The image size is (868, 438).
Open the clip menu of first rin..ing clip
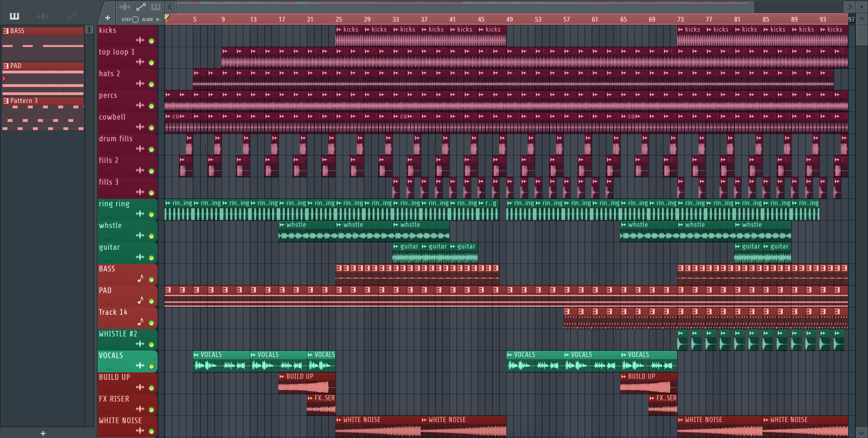click(168, 203)
